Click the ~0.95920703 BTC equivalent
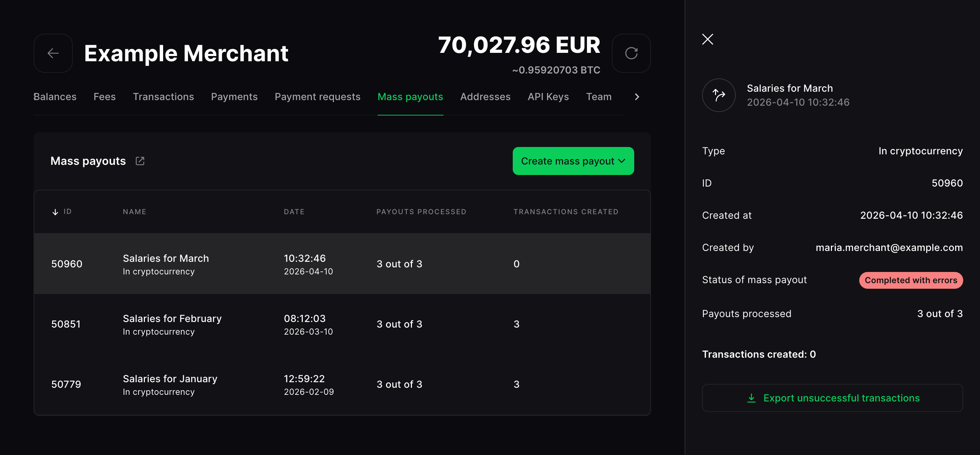Image resolution: width=980 pixels, height=455 pixels. (556, 70)
